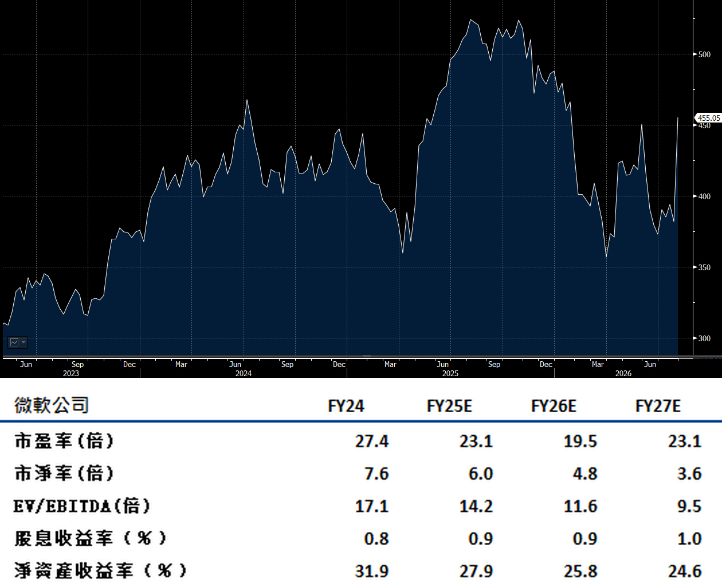Click the 300 price axis label
Image resolution: width=722 pixels, height=588 pixels.
(704, 338)
